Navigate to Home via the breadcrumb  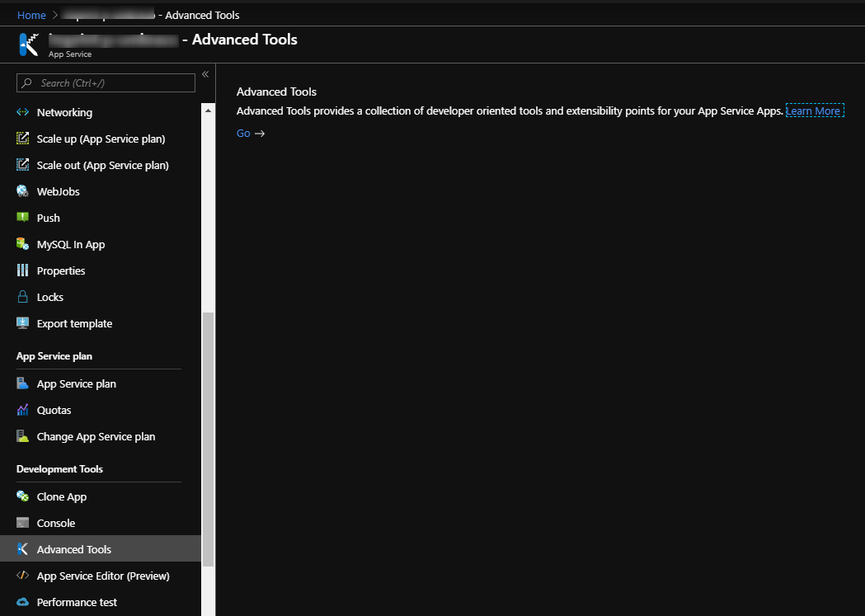(x=31, y=14)
